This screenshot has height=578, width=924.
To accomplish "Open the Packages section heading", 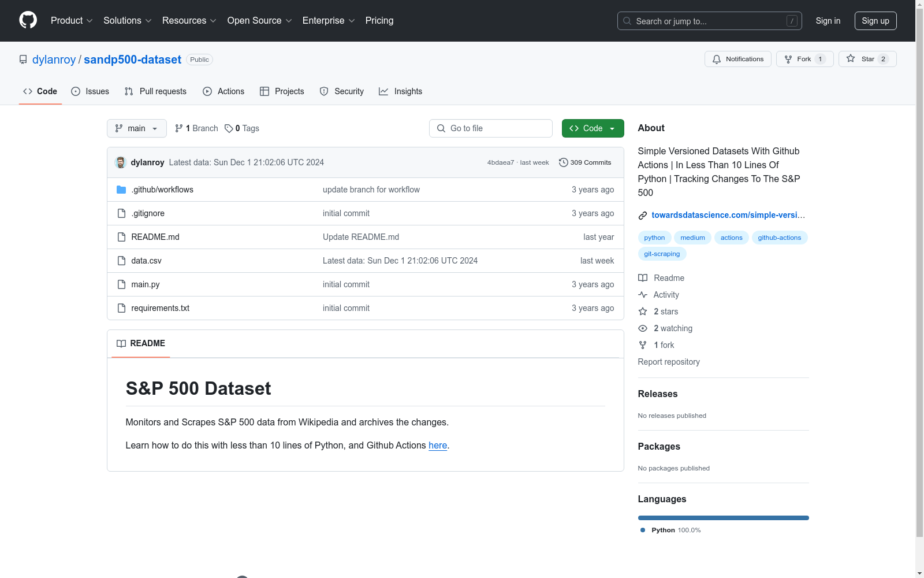I will 659,447.
